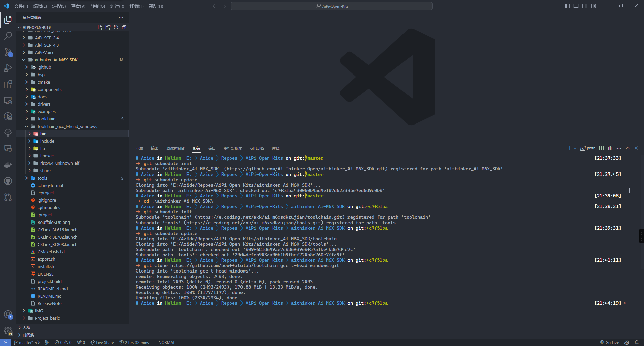Switch to the GITLENS panel tab

click(257, 148)
